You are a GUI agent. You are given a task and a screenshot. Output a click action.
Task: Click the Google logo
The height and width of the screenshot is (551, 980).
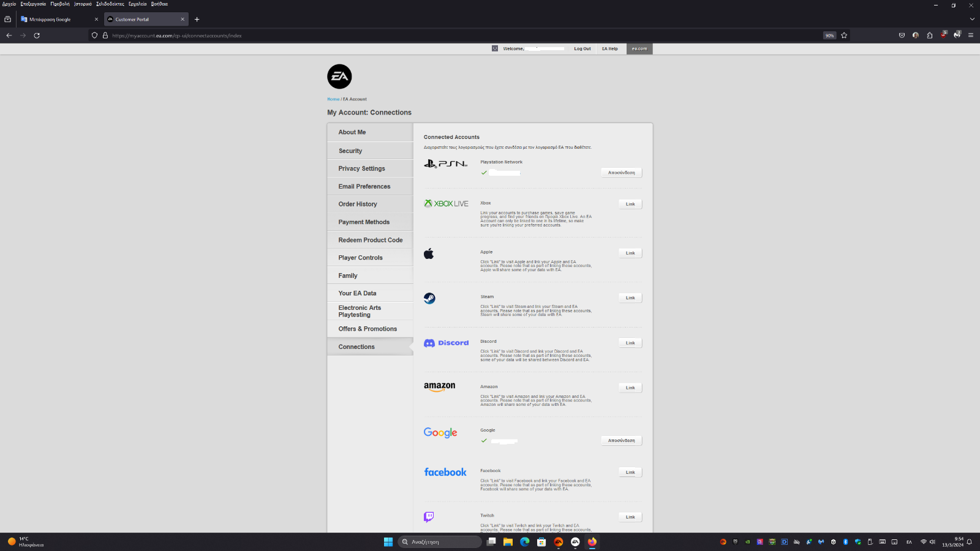440,432
